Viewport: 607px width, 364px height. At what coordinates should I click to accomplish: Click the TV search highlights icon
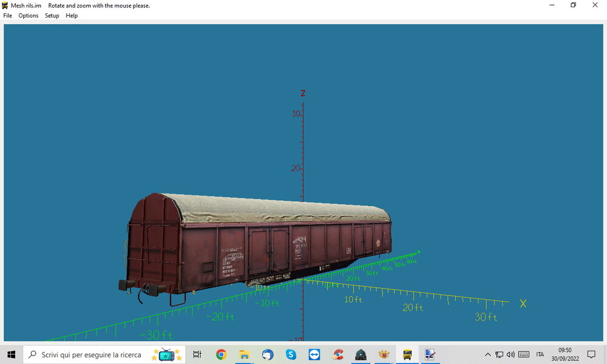tap(166, 354)
